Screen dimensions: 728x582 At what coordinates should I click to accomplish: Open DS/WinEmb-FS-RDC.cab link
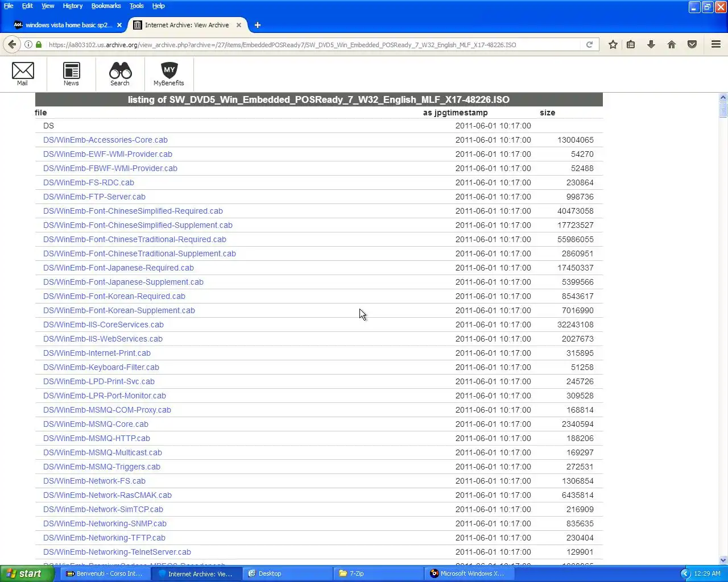point(89,182)
